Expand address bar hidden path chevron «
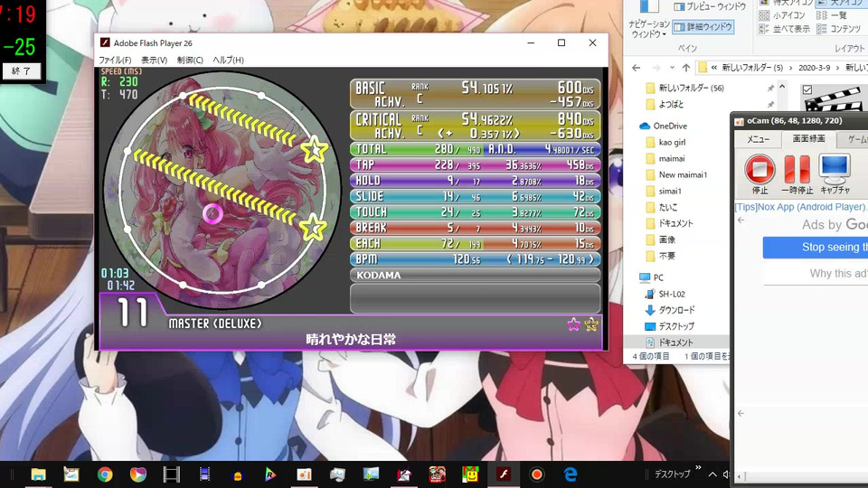Viewport: 868px width, 488px height. [x=714, y=68]
